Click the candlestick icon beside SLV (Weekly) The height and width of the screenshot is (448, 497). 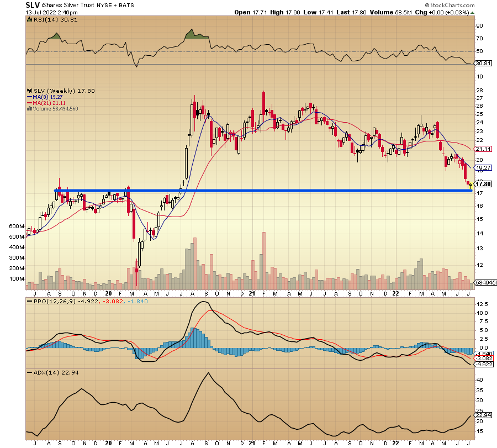point(30,91)
